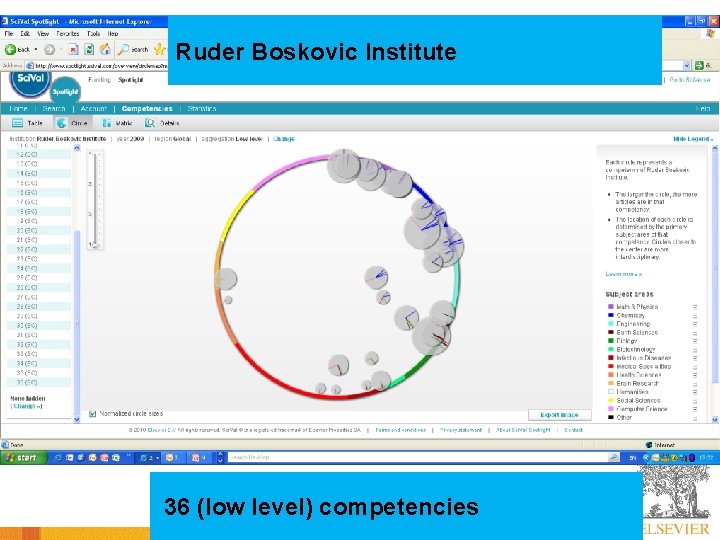Click the Windows Start button
720x540 pixels.
tap(22, 457)
